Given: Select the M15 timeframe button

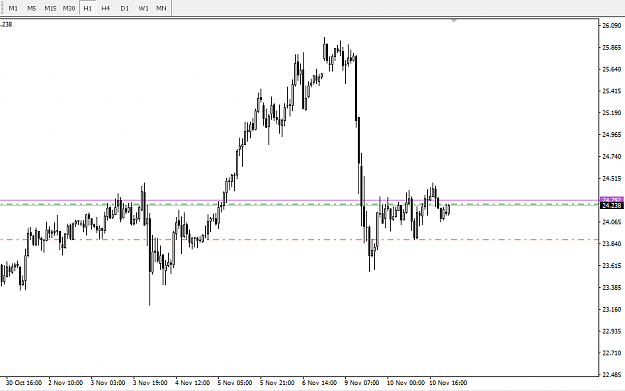Looking at the screenshot, I should pos(50,8).
